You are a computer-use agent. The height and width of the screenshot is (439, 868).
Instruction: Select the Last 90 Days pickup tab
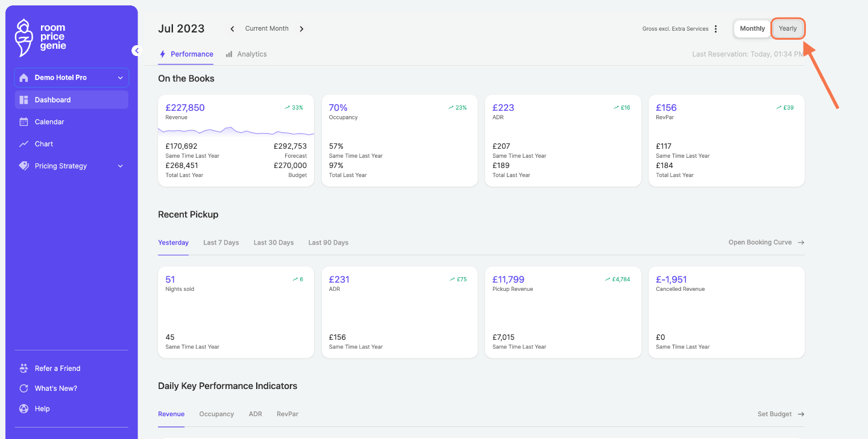[329, 243]
